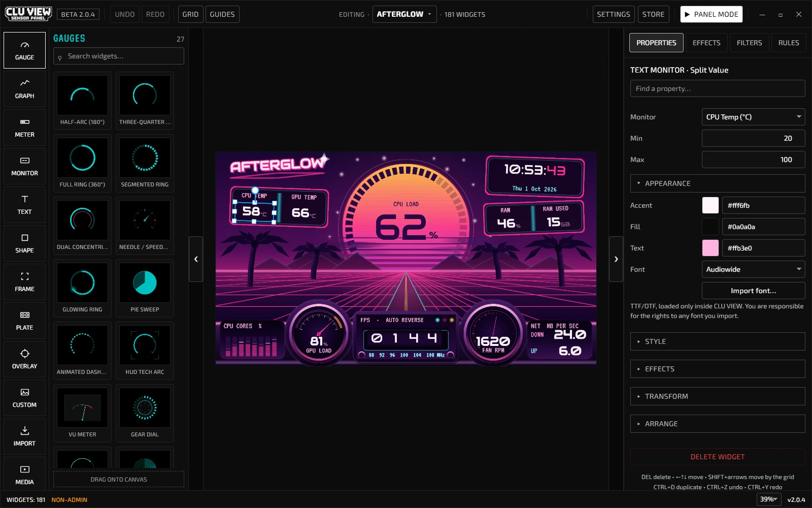Open the Text color swatch
This screenshot has height=508, width=812.
[710, 248]
